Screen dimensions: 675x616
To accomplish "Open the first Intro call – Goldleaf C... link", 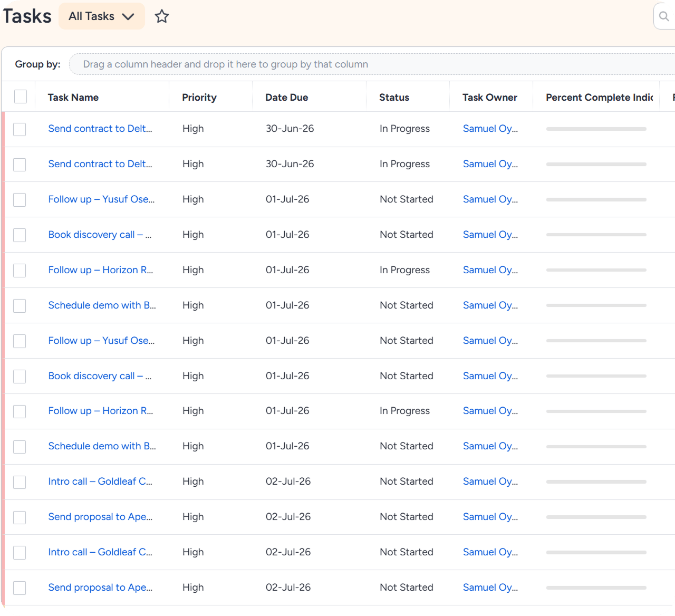I will [x=100, y=482].
